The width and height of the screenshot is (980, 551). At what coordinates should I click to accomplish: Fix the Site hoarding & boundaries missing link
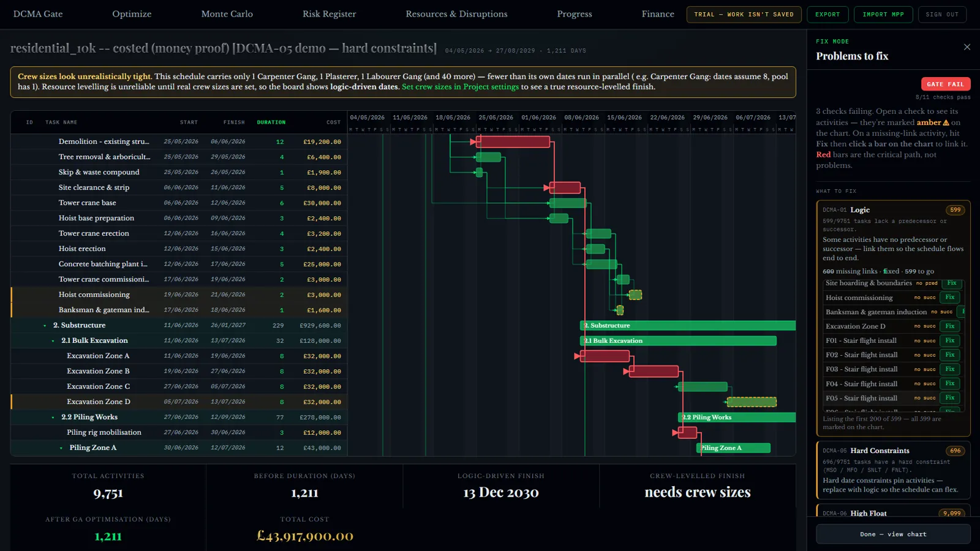click(x=951, y=283)
